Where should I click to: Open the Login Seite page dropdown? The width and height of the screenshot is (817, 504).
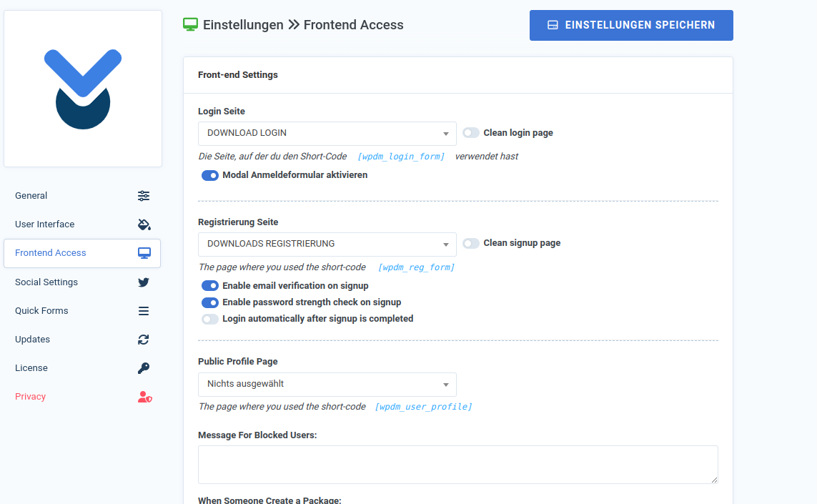point(327,134)
